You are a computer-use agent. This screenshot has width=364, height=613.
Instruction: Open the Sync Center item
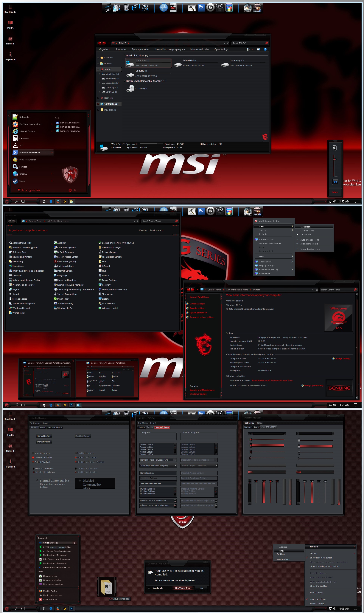(61, 299)
